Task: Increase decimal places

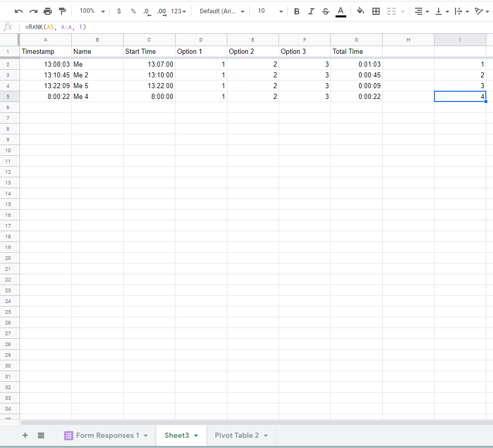Action: (160, 11)
